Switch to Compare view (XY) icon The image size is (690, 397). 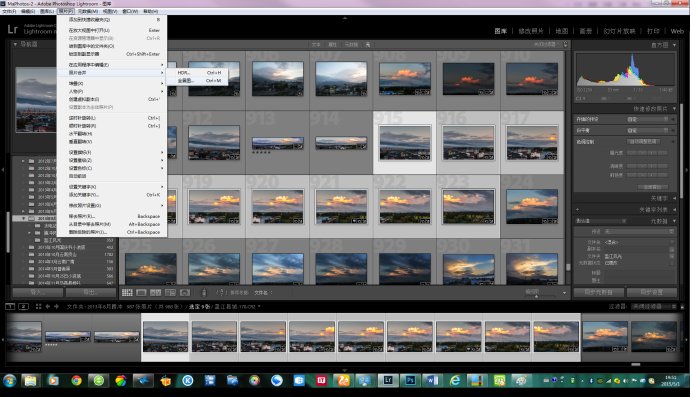156,293
